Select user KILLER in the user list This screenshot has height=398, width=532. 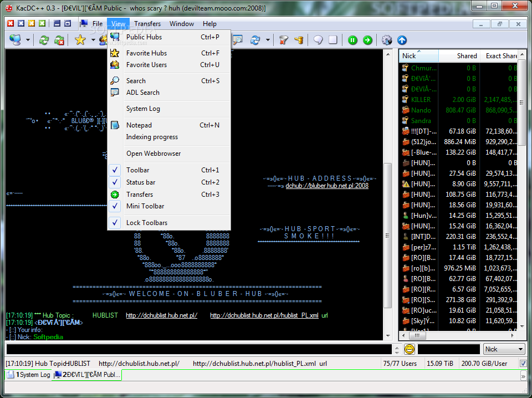click(421, 99)
